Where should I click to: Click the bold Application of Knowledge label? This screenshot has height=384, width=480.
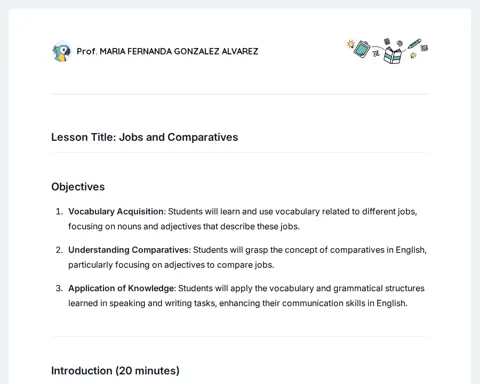[x=121, y=288]
